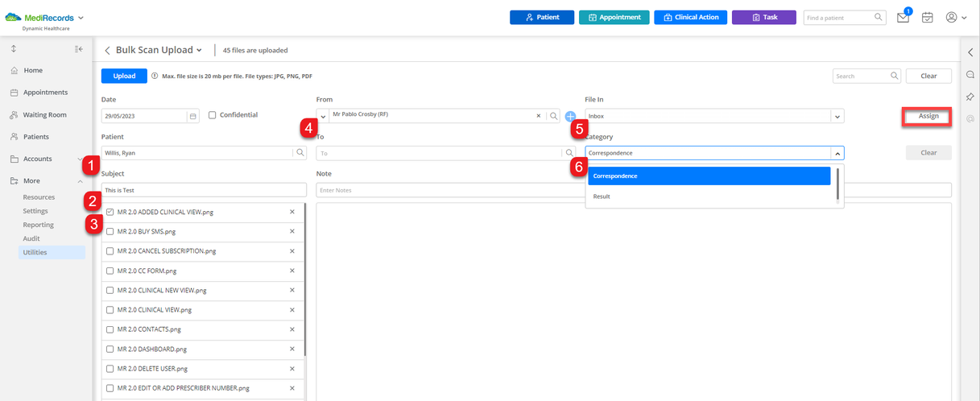This screenshot has height=401, width=980.
Task: Open the mail inbox icon with notification badge
Action: pos(904,17)
